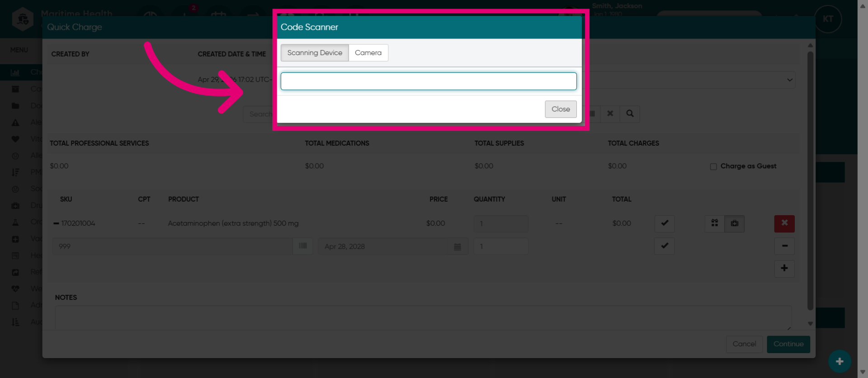Click the archive box sidebar icon

(x=15, y=89)
